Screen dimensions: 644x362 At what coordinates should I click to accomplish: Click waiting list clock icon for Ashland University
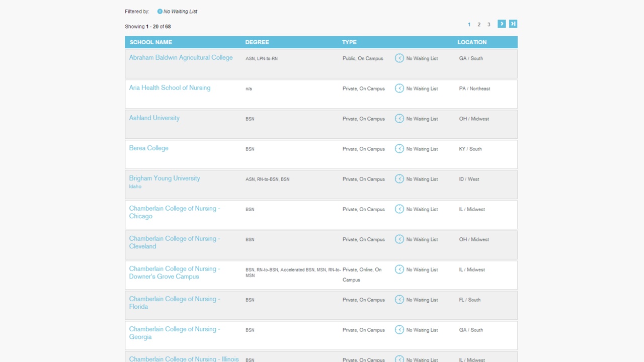coord(399,119)
